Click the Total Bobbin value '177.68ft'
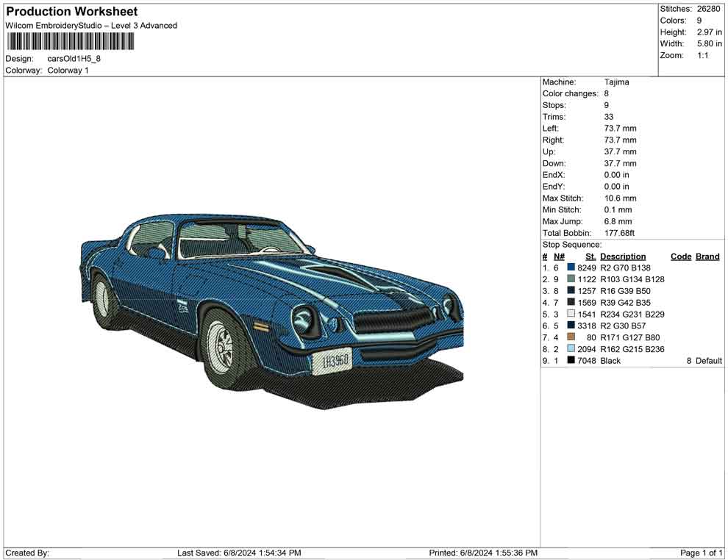 (x=619, y=233)
